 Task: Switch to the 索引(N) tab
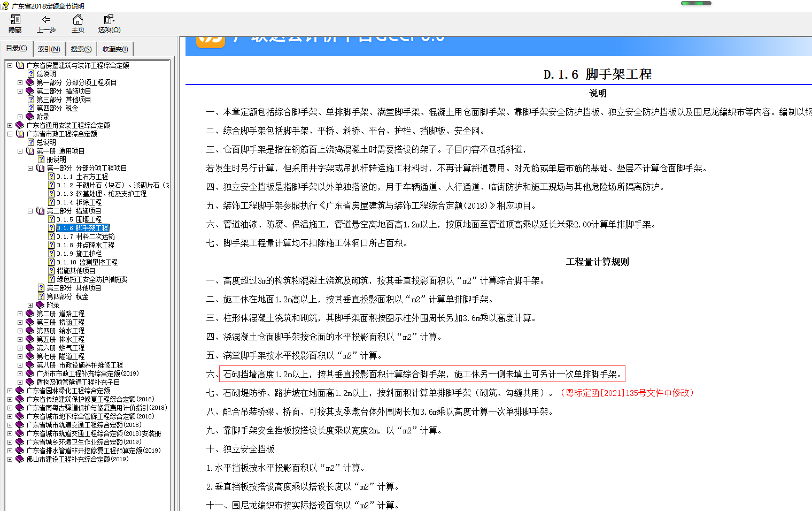coord(49,49)
